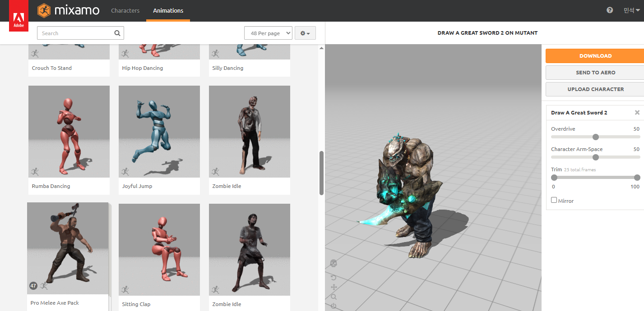
Task: Click the running-figure icon on Crouch To Stand
Action: tap(35, 54)
